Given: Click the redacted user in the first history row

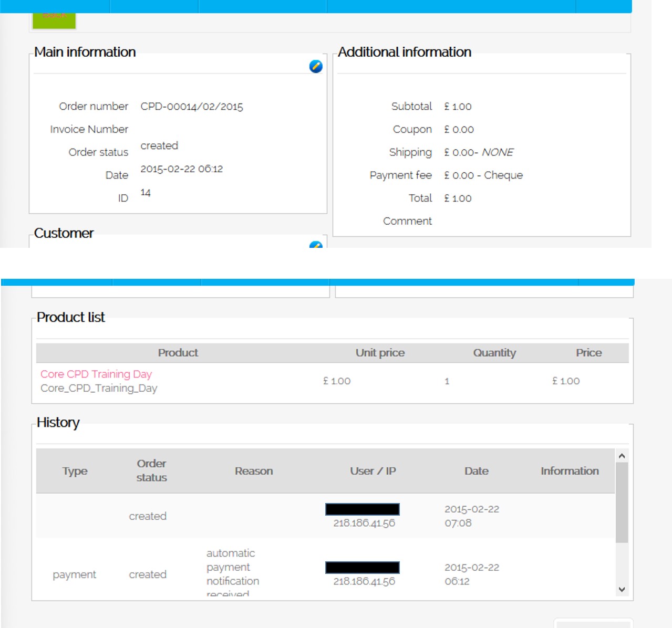Looking at the screenshot, I should (363, 509).
